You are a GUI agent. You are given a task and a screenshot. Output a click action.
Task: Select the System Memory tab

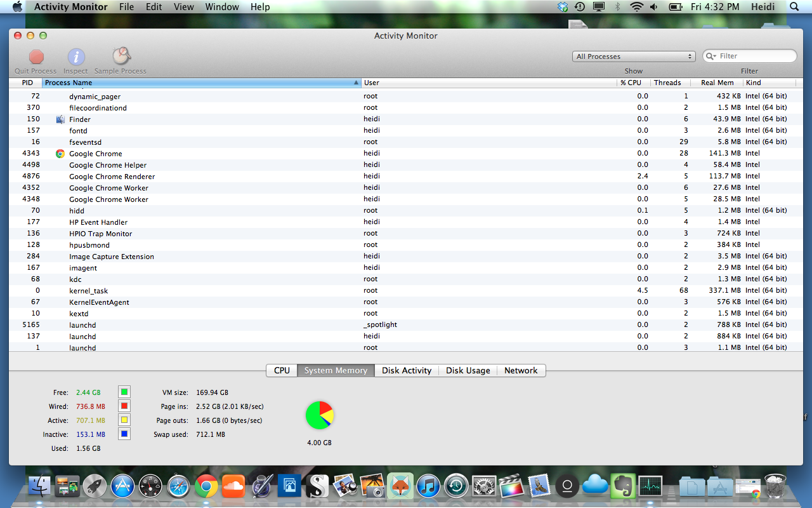pyautogui.click(x=336, y=370)
